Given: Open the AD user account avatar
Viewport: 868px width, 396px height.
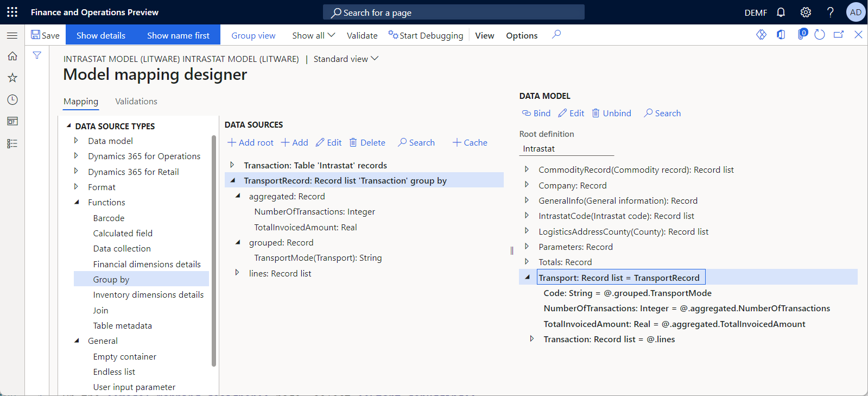Looking at the screenshot, I should (856, 12).
